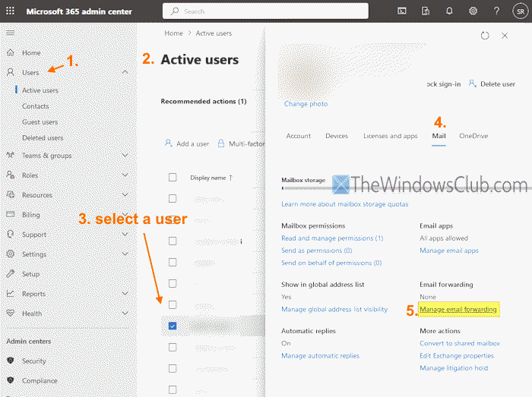
Task: Open Guest users in sidebar
Action: point(40,122)
